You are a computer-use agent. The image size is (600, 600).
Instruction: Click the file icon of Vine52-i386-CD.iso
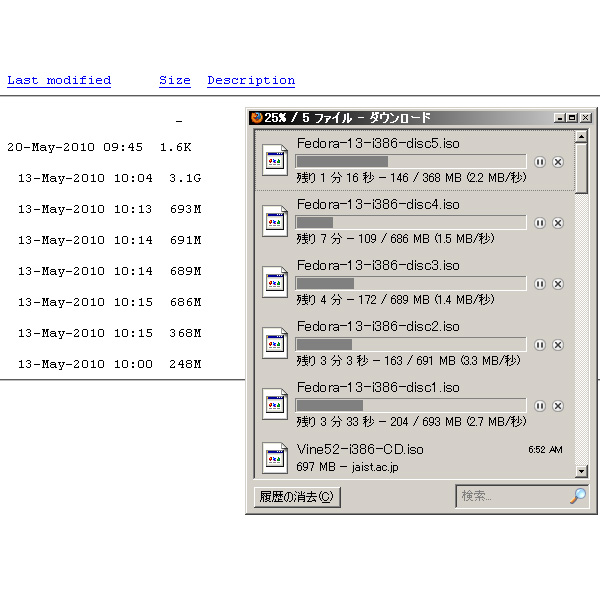click(x=275, y=458)
